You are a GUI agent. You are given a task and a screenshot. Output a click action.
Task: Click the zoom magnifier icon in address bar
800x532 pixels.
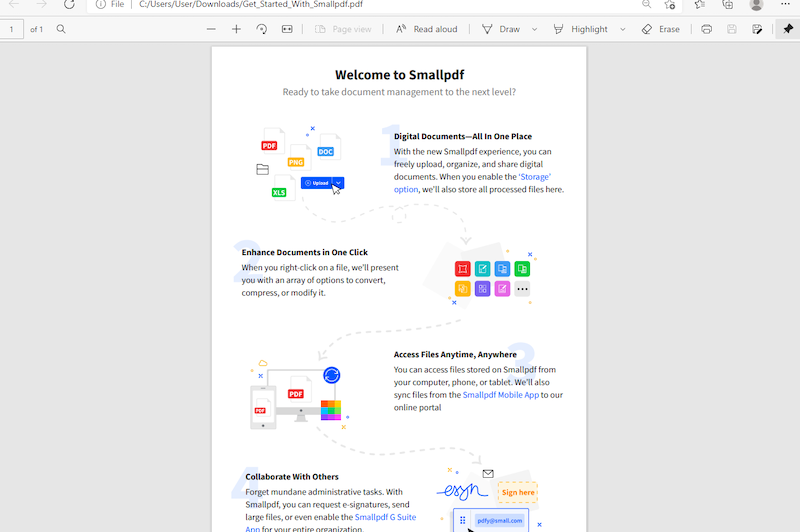point(646,5)
